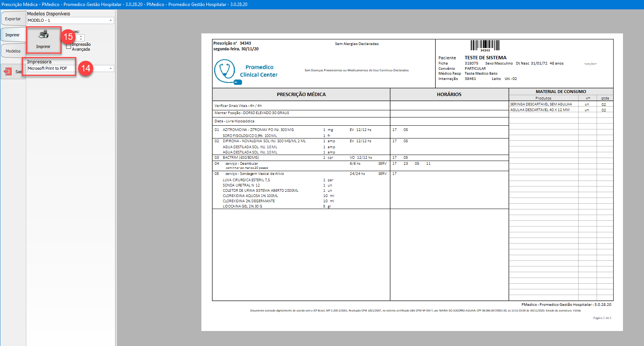Click the printer icon Imprimir button
This screenshot has width=644, height=346.
tap(44, 40)
